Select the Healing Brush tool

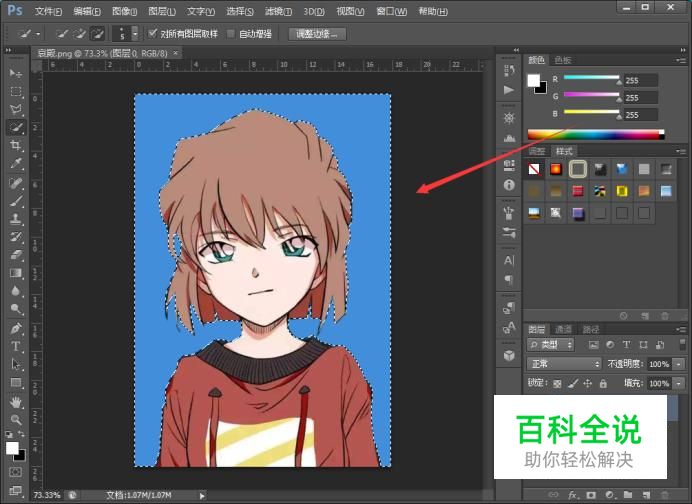[x=16, y=183]
